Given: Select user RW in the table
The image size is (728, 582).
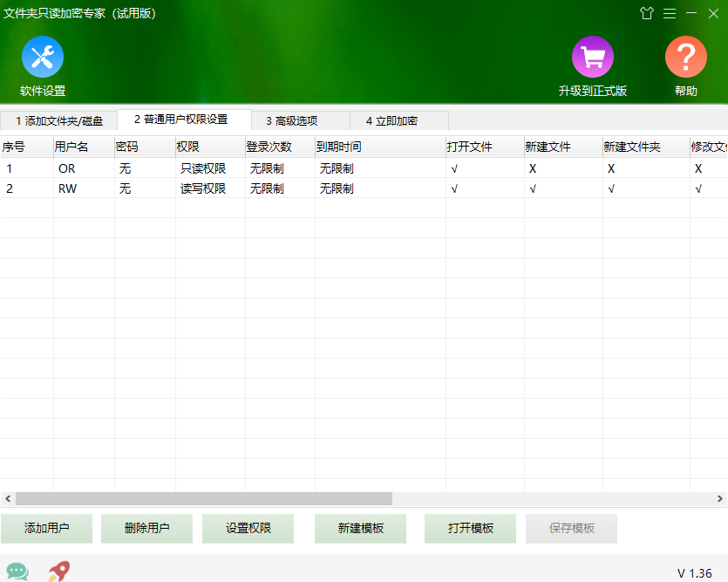Looking at the screenshot, I should (67, 188).
